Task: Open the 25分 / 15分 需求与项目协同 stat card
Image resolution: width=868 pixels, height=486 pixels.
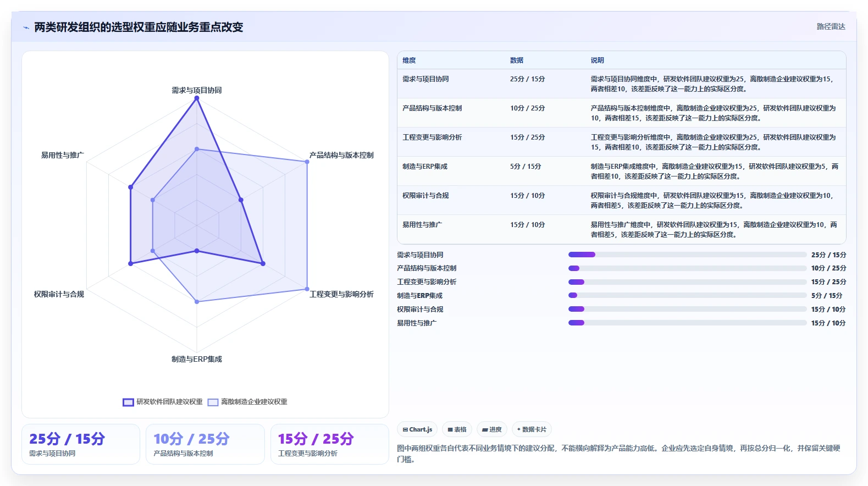Action: pyautogui.click(x=81, y=444)
